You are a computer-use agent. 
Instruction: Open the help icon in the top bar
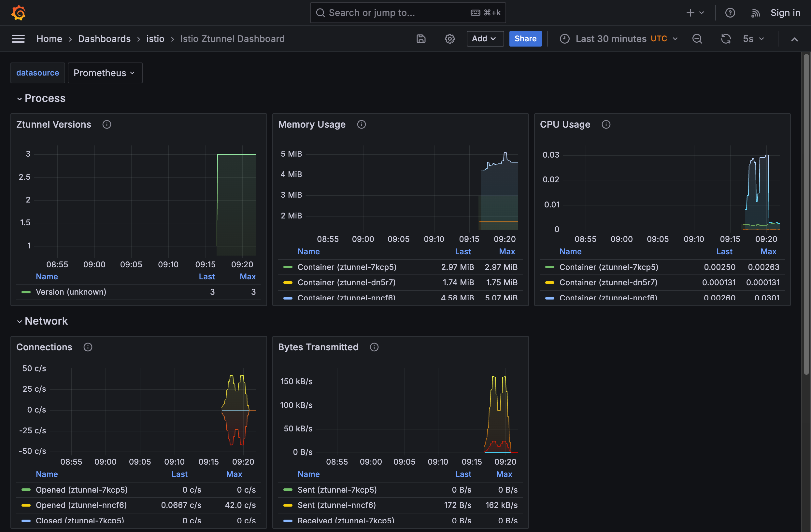point(730,13)
